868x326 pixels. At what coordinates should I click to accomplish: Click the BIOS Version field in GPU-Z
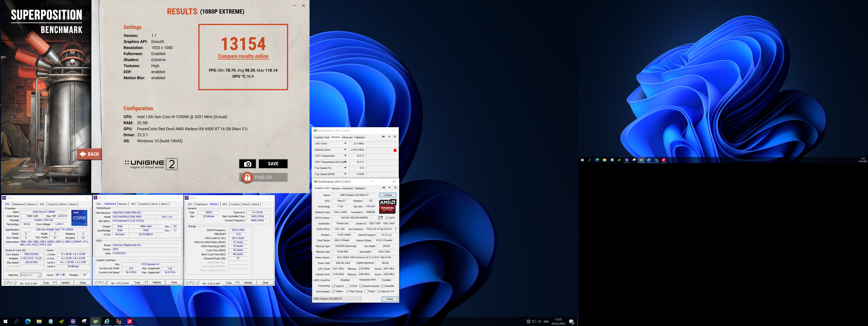point(354,218)
